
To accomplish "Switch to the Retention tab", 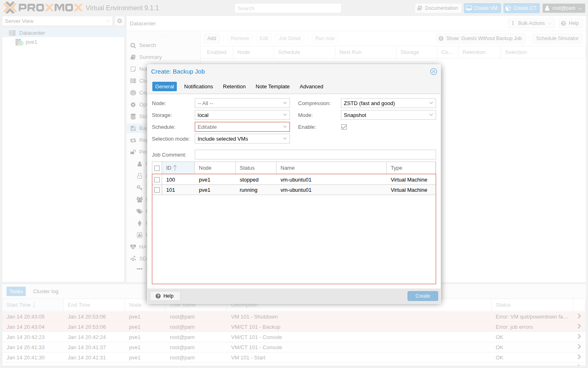I will (234, 86).
